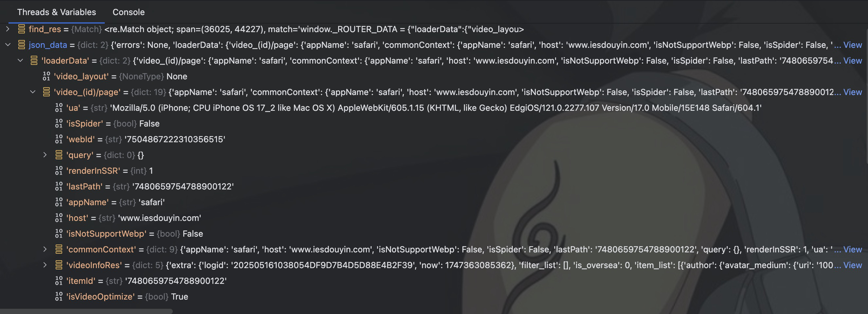The image size is (868, 314).
Task: Select the Threads & Variables tab
Action: click(x=57, y=12)
